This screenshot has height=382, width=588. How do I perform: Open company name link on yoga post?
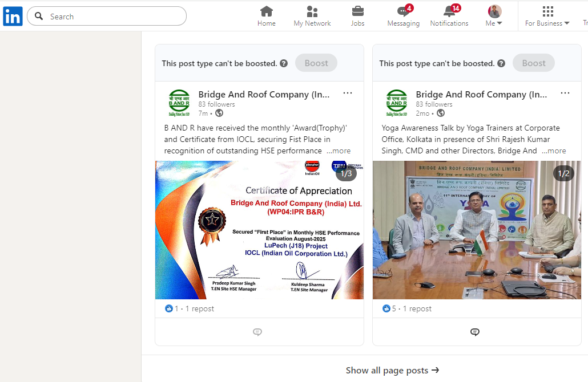point(481,95)
